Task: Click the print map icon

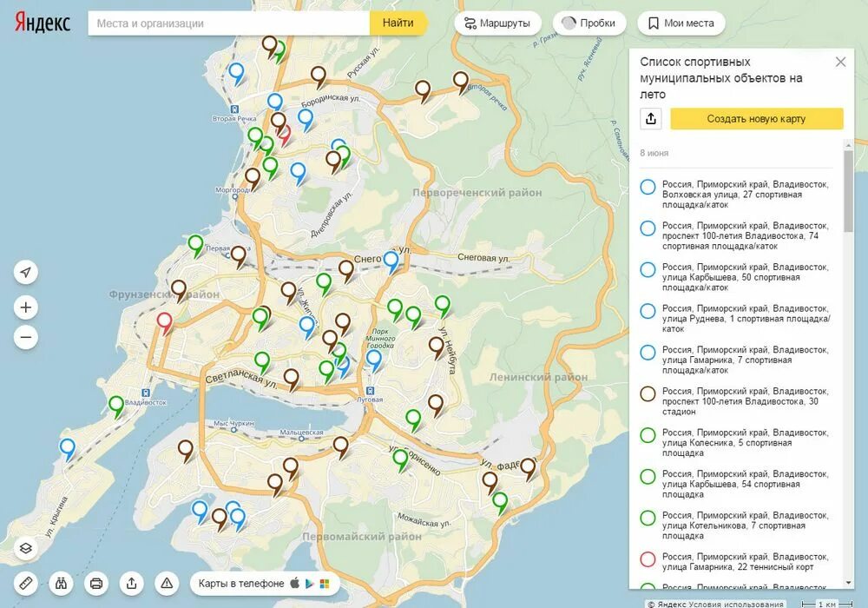Action: coord(96,583)
